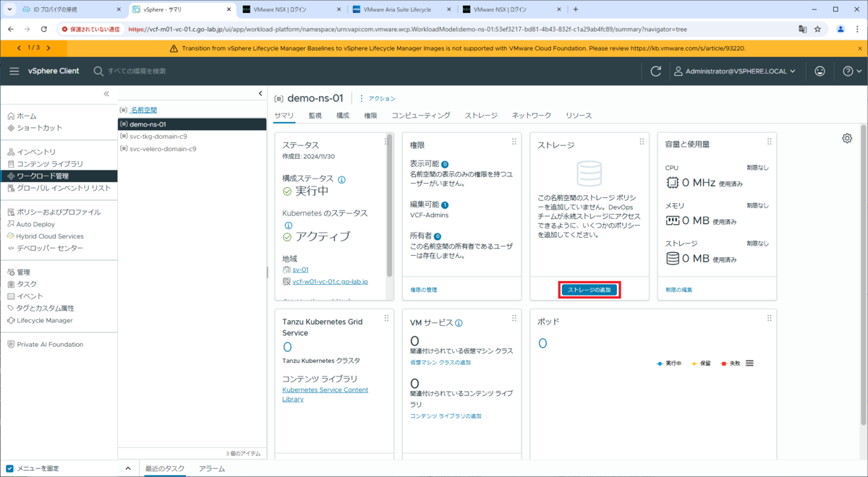Viewport: 868px width, 477px height.
Task: Click the 制限の編集 link
Action: coord(678,290)
